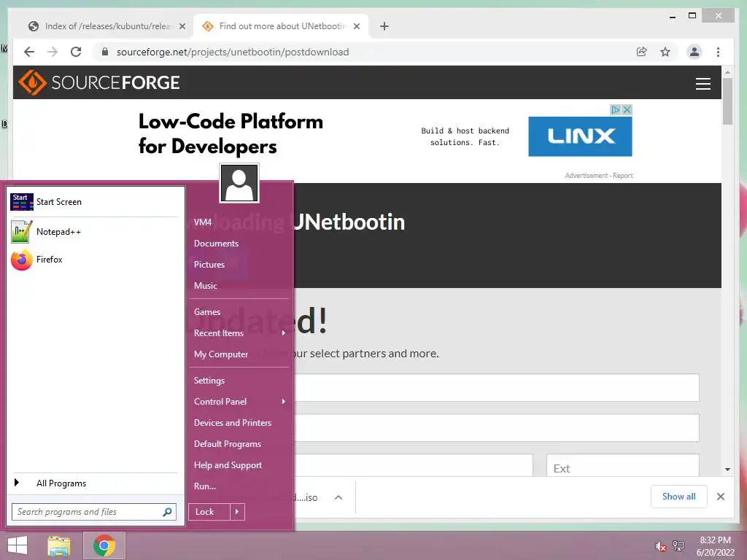Click the share page icon

coord(642,52)
